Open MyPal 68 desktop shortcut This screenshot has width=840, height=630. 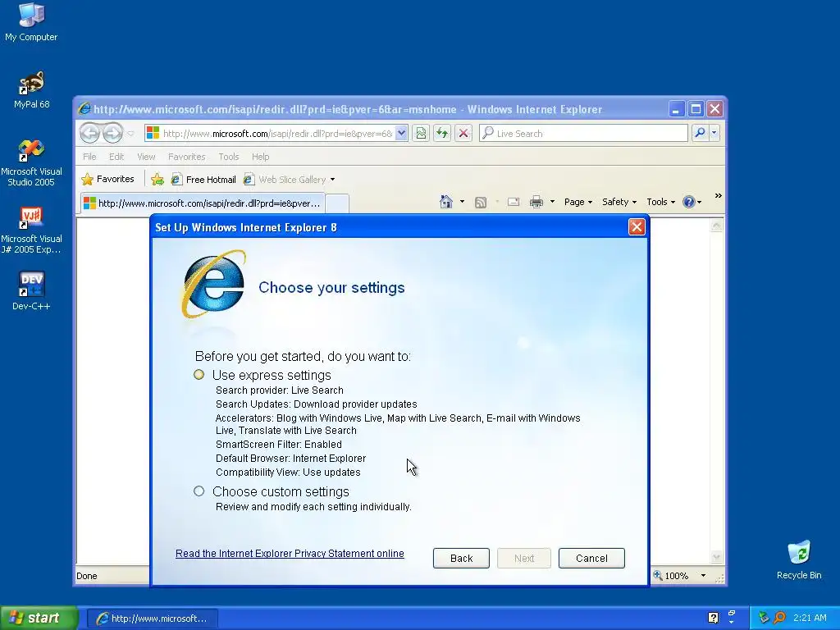coord(31,90)
